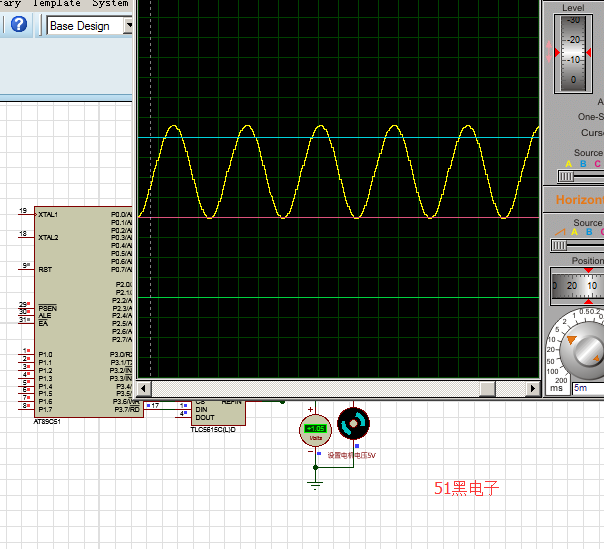Click the P3.7/RD pin label
This screenshot has height=549, width=604.
click(127, 409)
